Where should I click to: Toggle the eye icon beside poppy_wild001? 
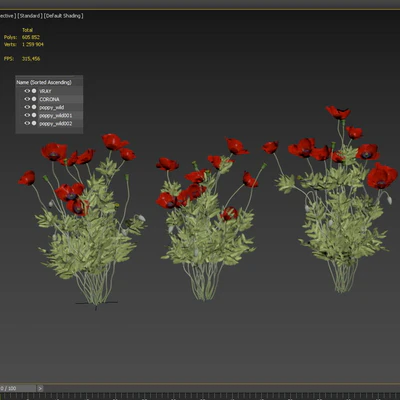point(27,115)
